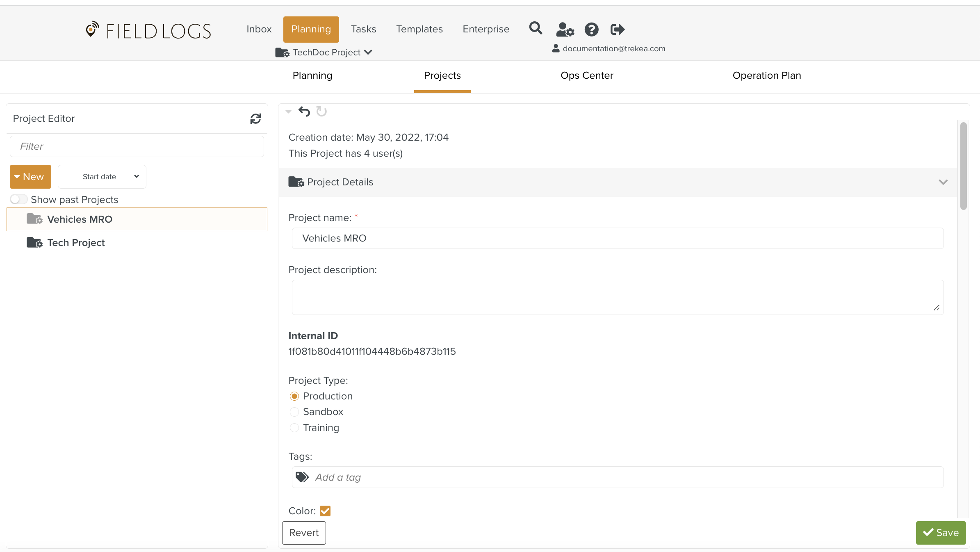Open the Templates menu
Image resolution: width=980 pixels, height=552 pixels.
[419, 29]
